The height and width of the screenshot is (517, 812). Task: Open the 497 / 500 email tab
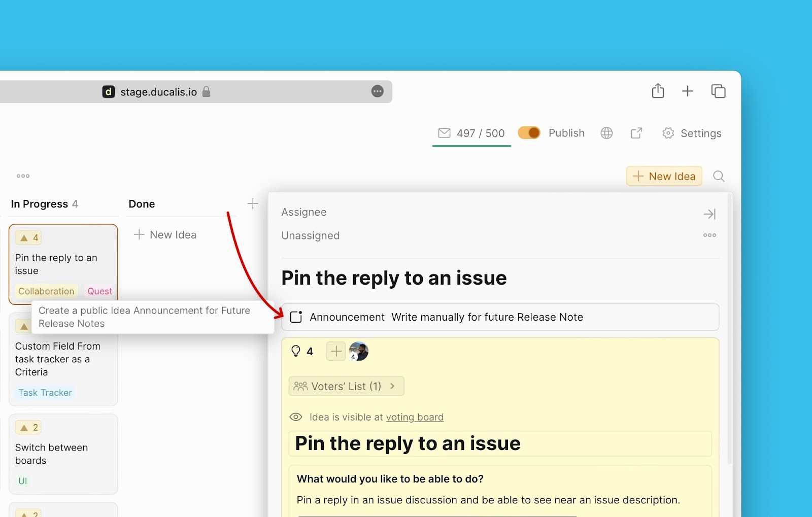(x=471, y=133)
